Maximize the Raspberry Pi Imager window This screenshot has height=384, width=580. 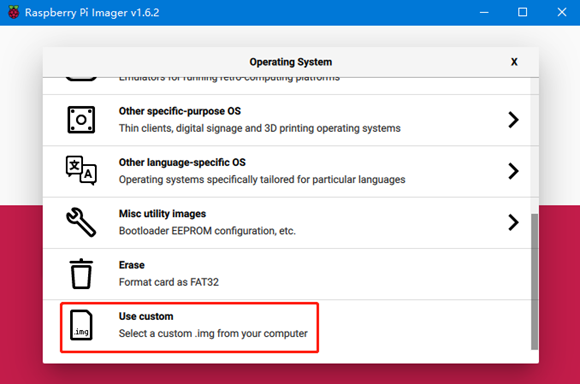(x=522, y=12)
